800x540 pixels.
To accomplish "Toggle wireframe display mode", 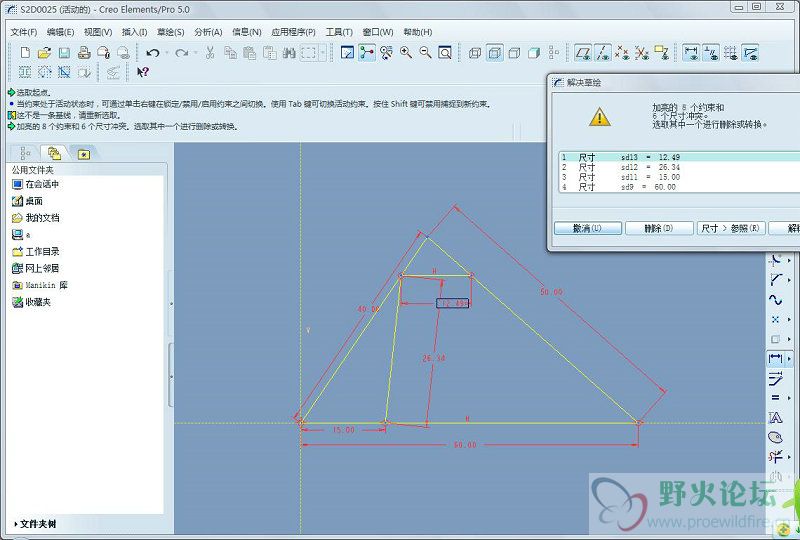I will tap(474, 53).
